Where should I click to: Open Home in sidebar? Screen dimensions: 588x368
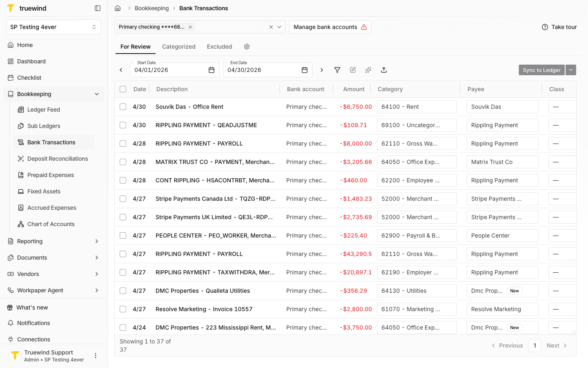coord(53,45)
